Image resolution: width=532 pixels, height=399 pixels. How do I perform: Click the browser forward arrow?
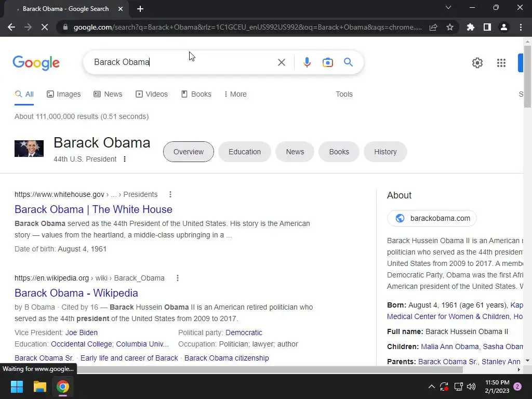pos(28,27)
